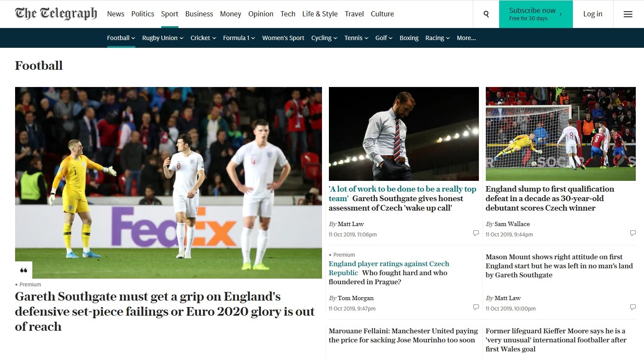
Task: Expand the Cricket dropdown
Action: (x=203, y=38)
